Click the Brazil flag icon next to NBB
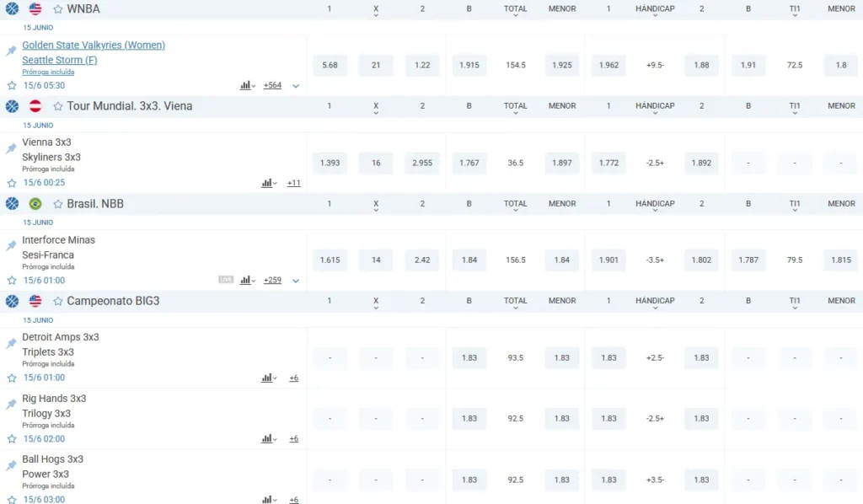The image size is (863, 504). (35, 204)
